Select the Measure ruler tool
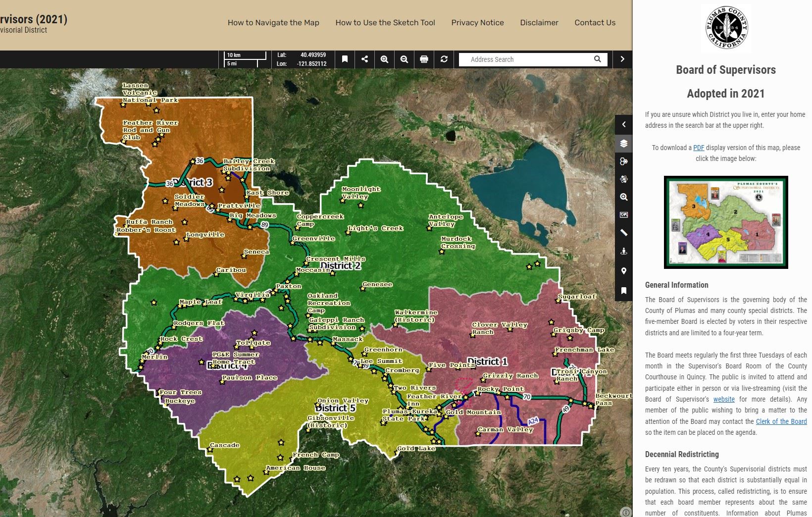This screenshot has width=812, height=517. (x=623, y=233)
